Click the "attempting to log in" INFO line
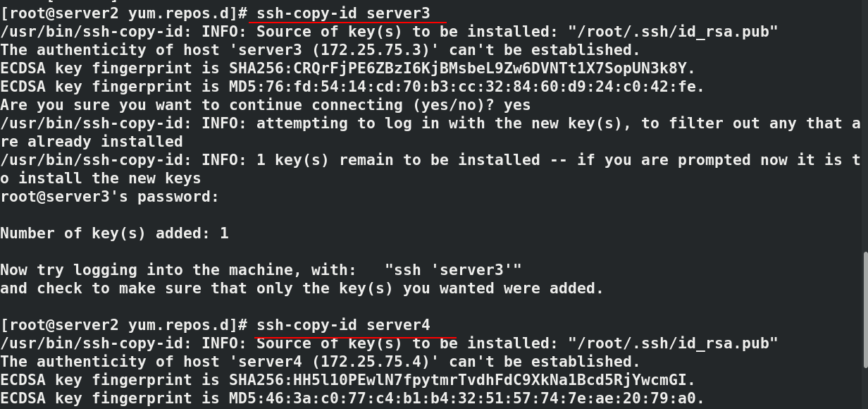Screen dimensions: 868x409 (x=430, y=132)
